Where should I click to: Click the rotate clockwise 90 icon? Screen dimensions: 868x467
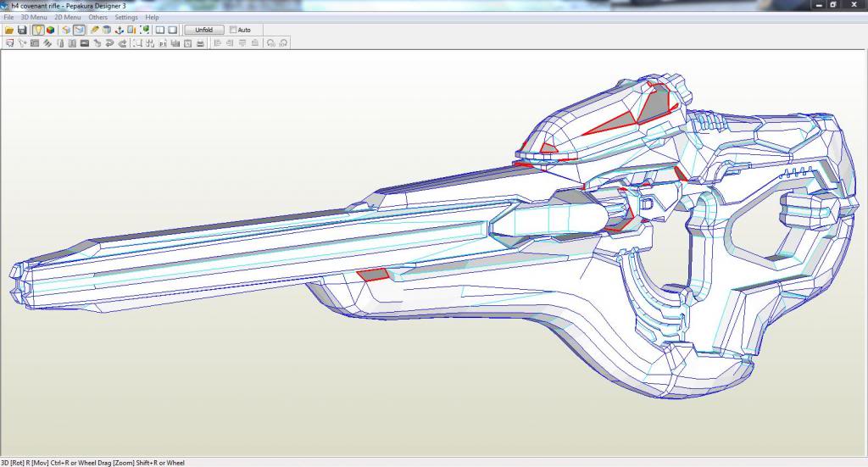pyautogui.click(x=283, y=43)
